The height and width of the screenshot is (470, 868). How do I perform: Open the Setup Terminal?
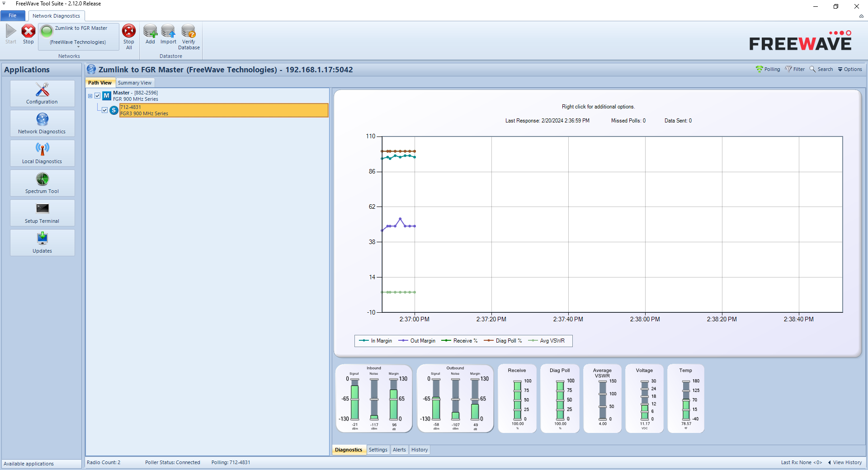tap(42, 213)
